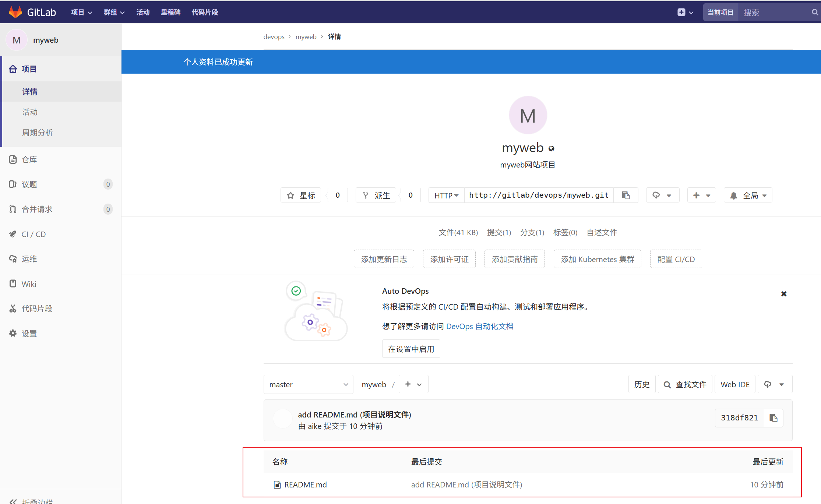Viewport: 821px width, 504px height.
Task: Dismiss the Auto DevOps banner
Action: pos(784,294)
